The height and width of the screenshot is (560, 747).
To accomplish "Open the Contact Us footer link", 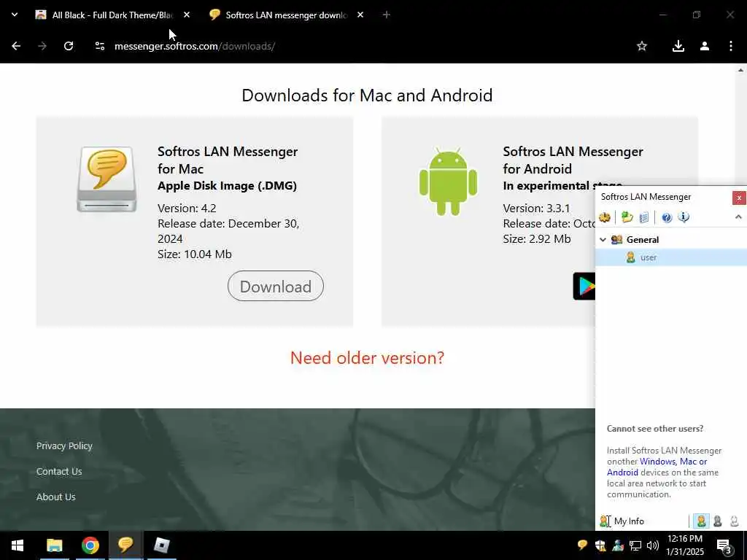I will pyautogui.click(x=59, y=472).
